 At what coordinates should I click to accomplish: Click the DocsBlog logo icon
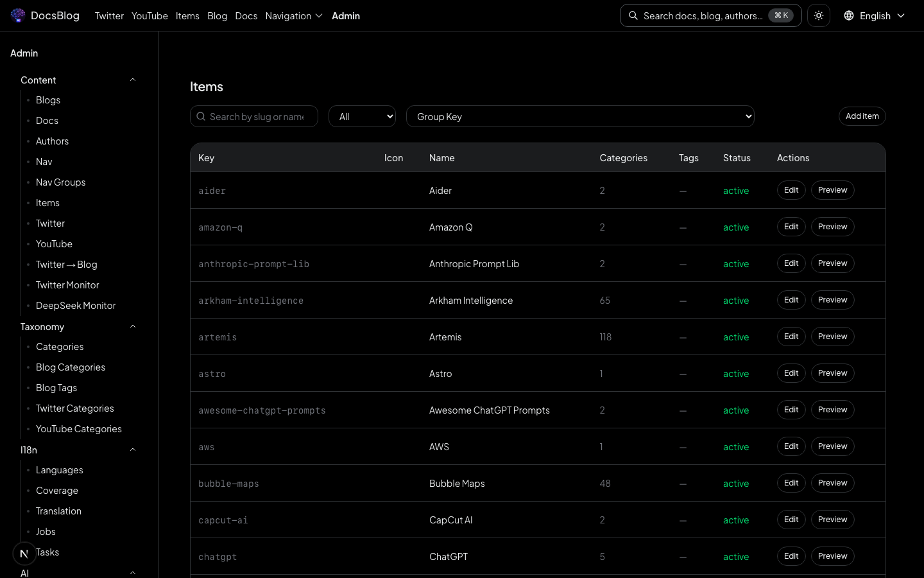point(18,15)
